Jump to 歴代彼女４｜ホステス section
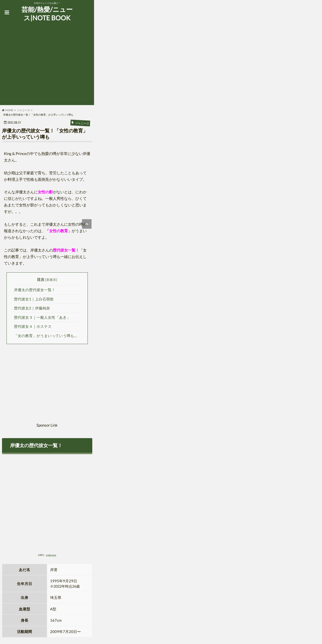The height and width of the screenshot is (644, 322). 33,327
